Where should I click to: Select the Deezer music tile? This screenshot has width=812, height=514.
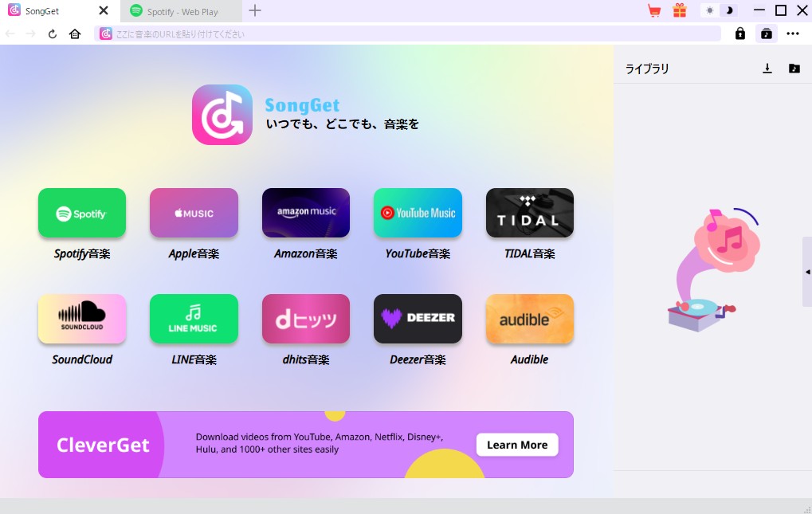418,319
